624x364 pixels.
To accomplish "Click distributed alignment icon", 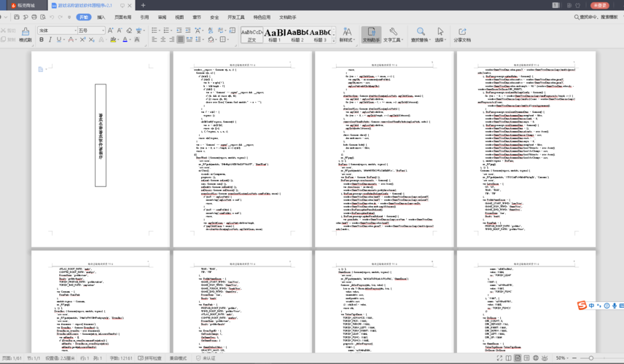I will point(190,39).
